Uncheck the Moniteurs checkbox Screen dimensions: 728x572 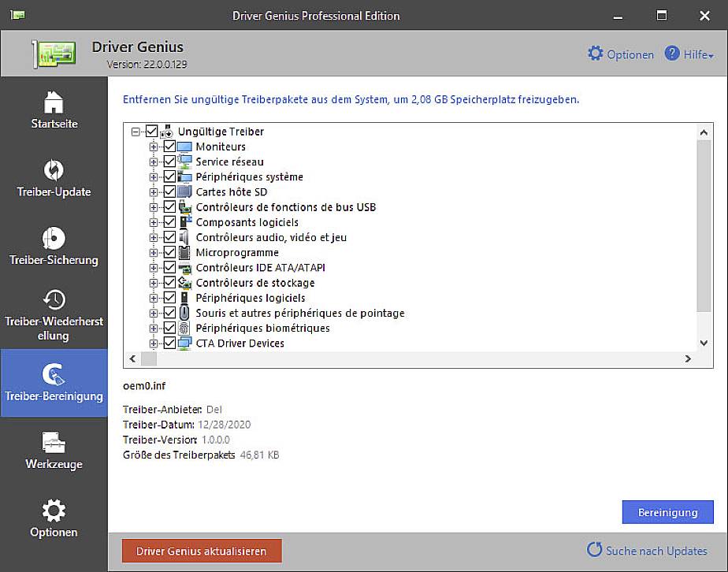170,147
